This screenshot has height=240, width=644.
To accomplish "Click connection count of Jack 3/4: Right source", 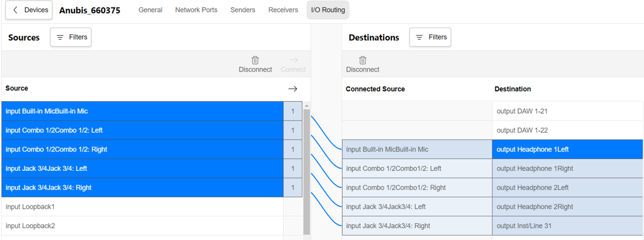I will point(293,187).
